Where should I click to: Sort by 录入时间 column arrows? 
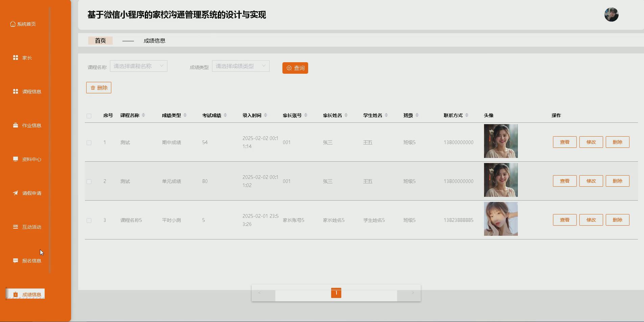click(x=266, y=115)
